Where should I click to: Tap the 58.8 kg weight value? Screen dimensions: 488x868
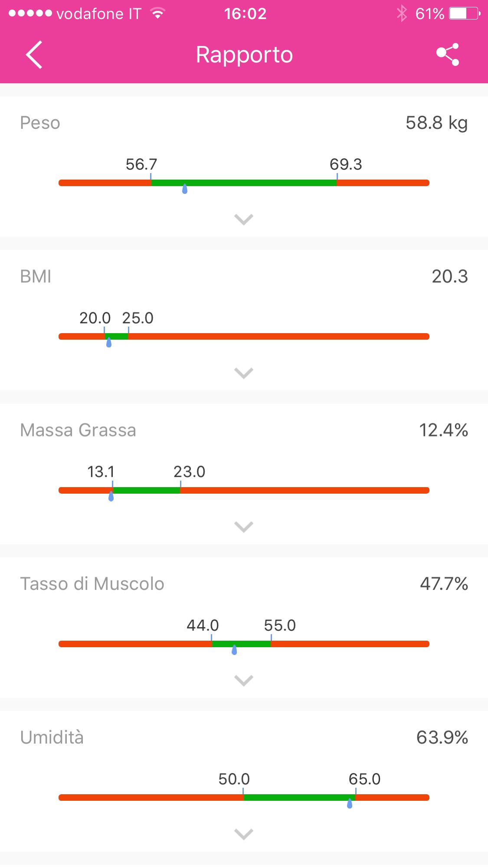click(436, 123)
